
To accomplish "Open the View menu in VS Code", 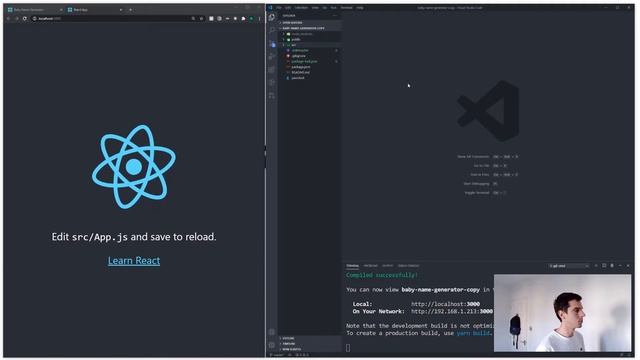I will (x=315, y=8).
